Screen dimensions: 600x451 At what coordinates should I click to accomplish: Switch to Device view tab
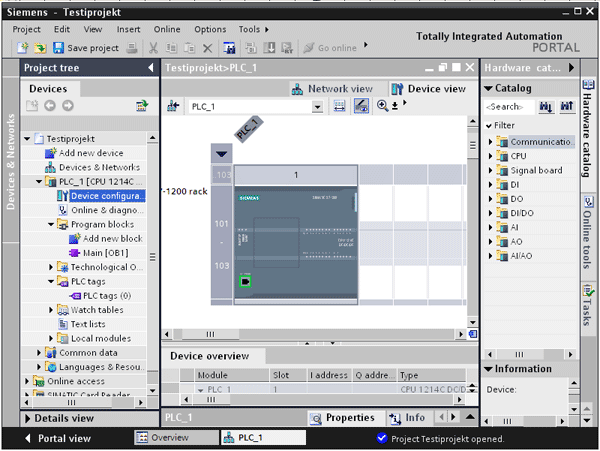click(x=429, y=89)
